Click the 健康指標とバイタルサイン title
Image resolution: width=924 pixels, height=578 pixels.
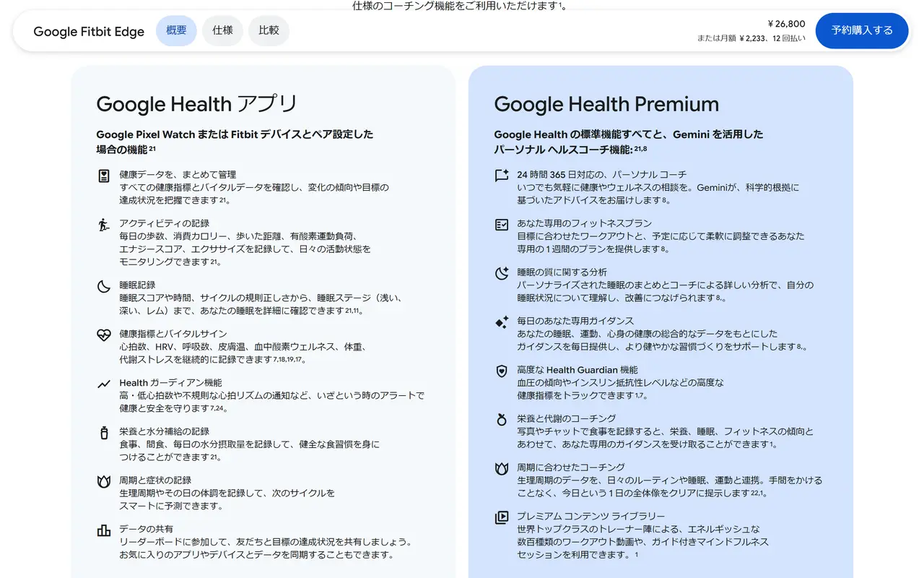(x=173, y=334)
